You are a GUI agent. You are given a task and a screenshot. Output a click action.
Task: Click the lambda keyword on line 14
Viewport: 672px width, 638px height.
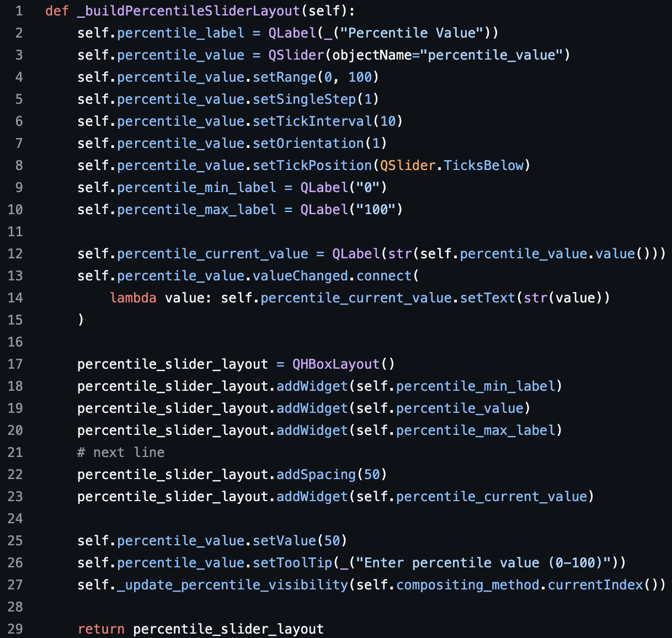point(133,298)
